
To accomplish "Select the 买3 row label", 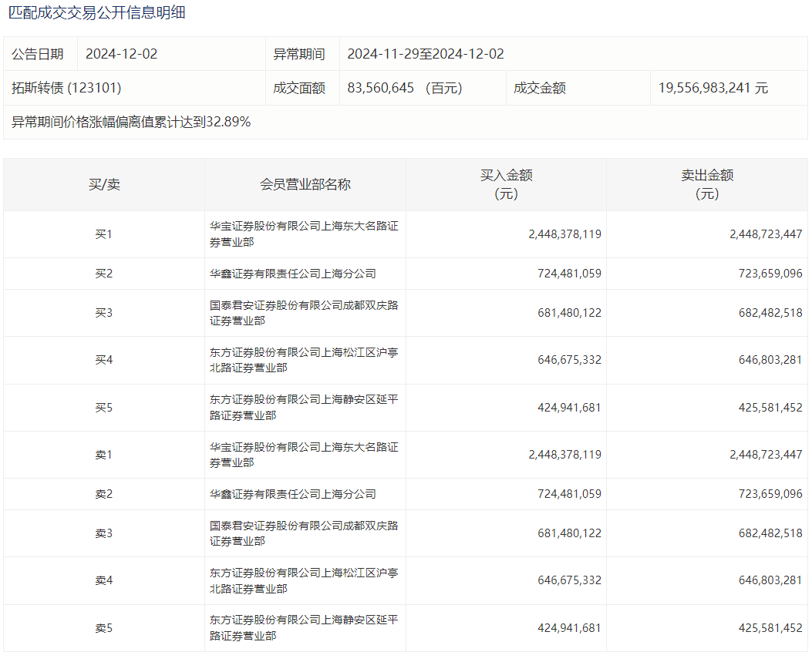I will click(x=103, y=313).
